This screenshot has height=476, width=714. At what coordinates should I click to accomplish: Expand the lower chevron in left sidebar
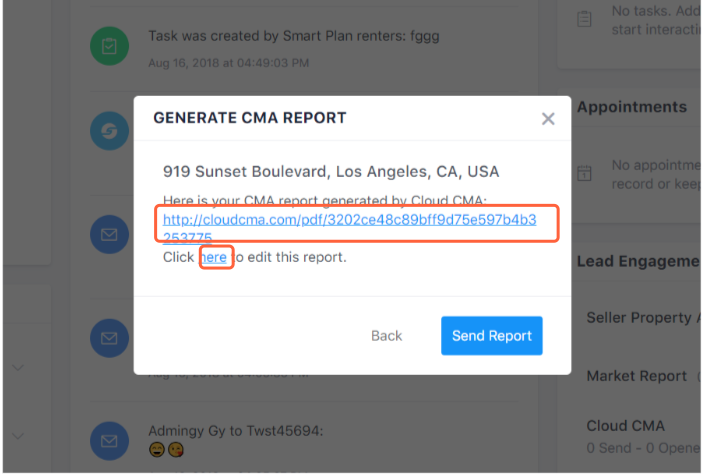[x=18, y=435]
